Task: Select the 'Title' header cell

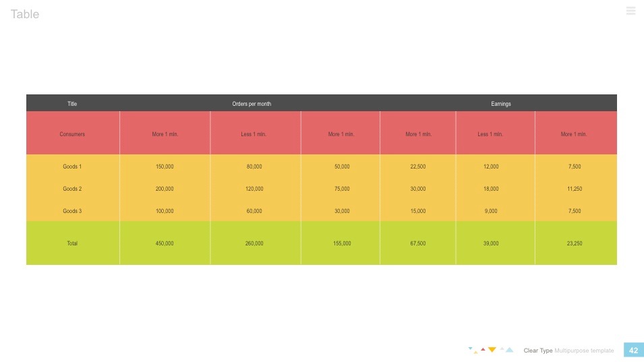Action: (72, 104)
